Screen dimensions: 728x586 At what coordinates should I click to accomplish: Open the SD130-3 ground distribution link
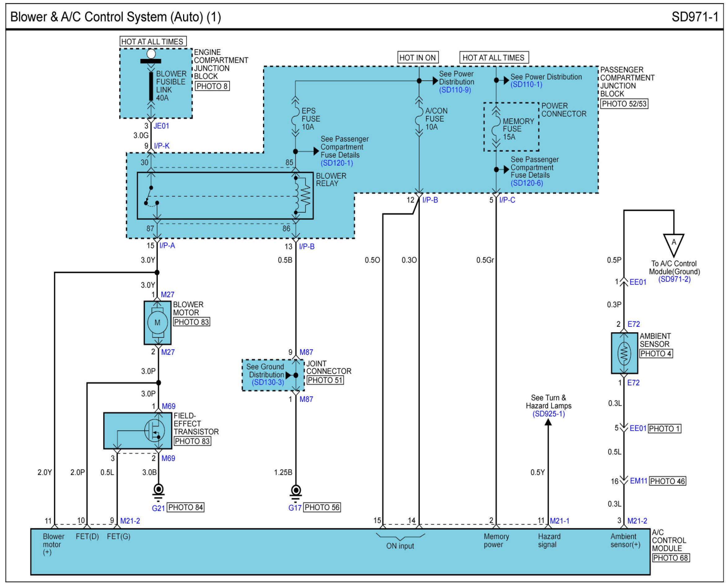click(x=268, y=382)
